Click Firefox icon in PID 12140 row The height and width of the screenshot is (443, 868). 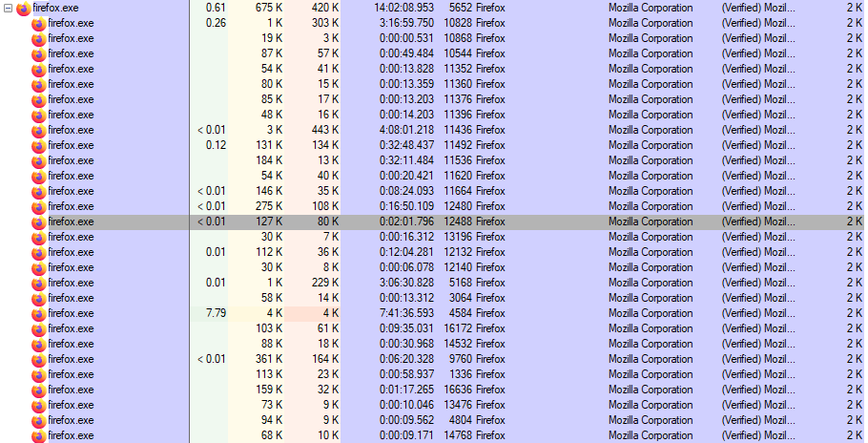click(39, 268)
